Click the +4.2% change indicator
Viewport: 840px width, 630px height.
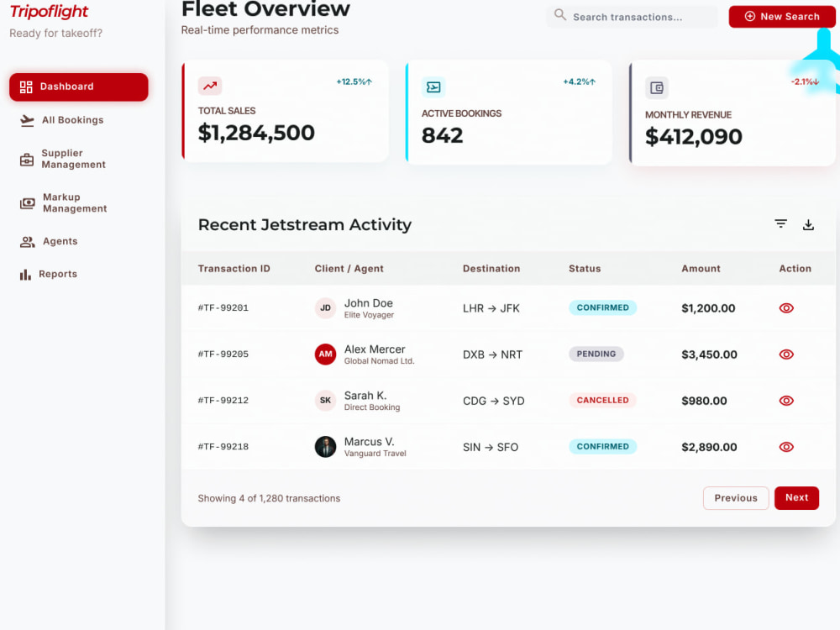[579, 82]
